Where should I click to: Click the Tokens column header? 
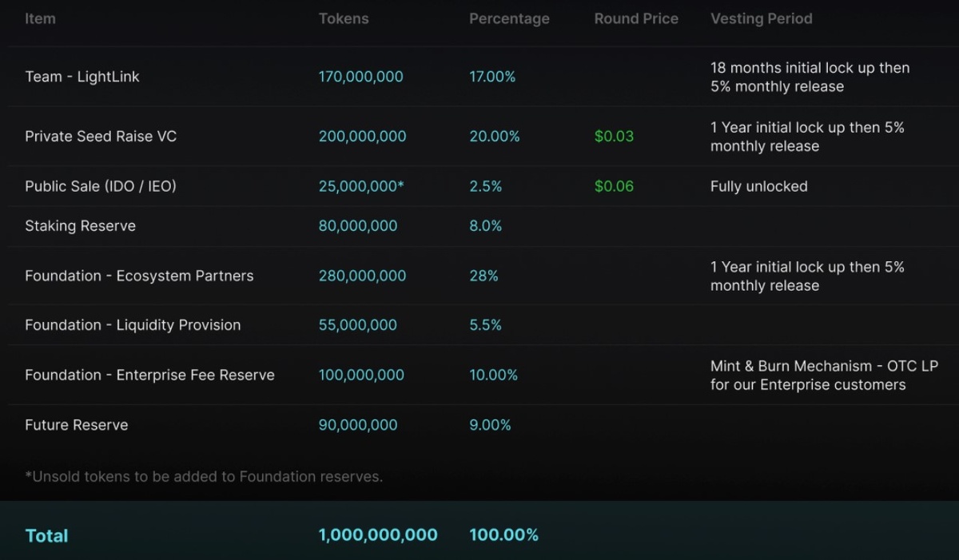pos(344,18)
